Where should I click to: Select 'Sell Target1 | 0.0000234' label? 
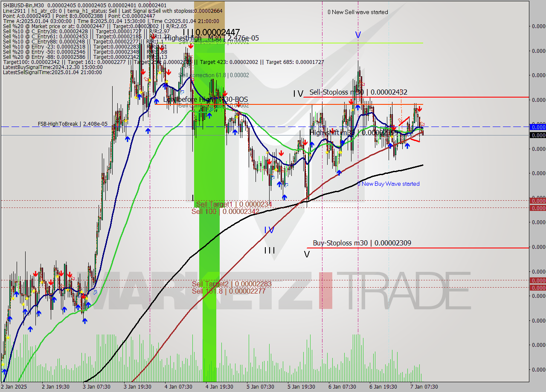pyautogui.click(x=234, y=205)
